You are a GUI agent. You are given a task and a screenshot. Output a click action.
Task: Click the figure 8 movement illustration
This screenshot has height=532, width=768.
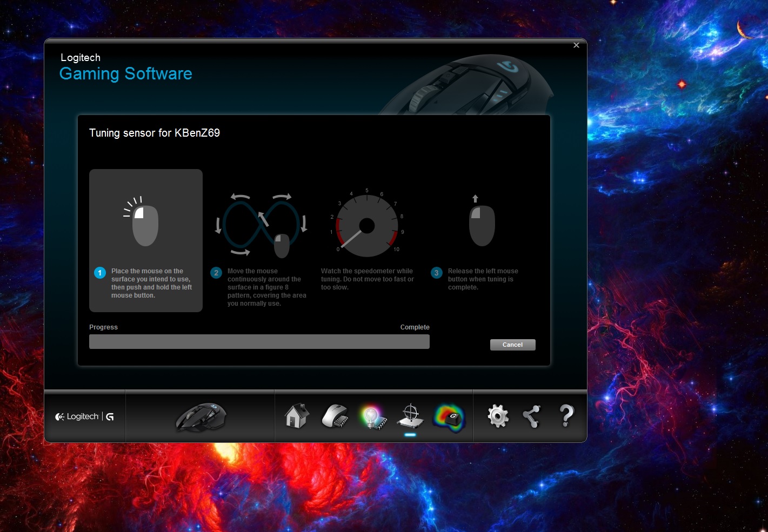pyautogui.click(x=261, y=225)
